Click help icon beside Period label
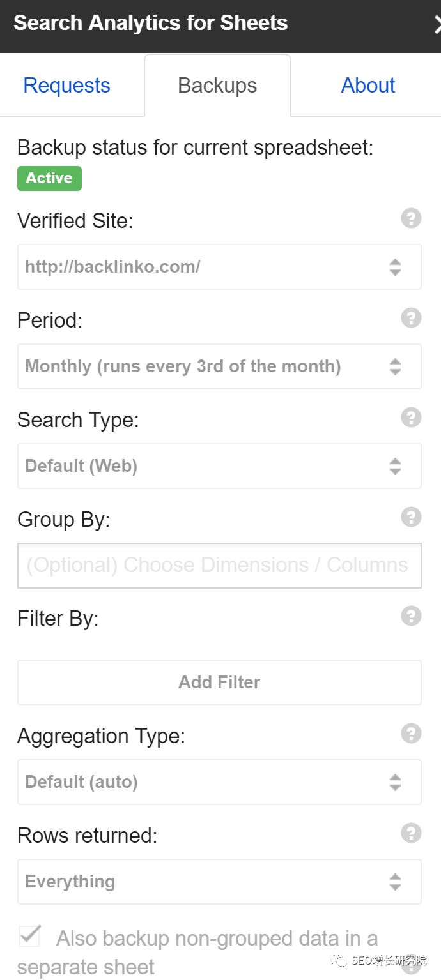441x980 pixels. click(411, 318)
